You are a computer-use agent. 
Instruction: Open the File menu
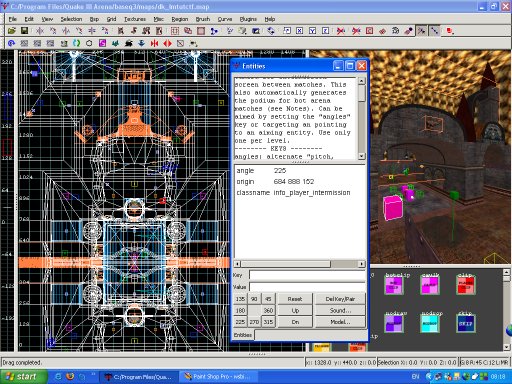(x=13, y=19)
